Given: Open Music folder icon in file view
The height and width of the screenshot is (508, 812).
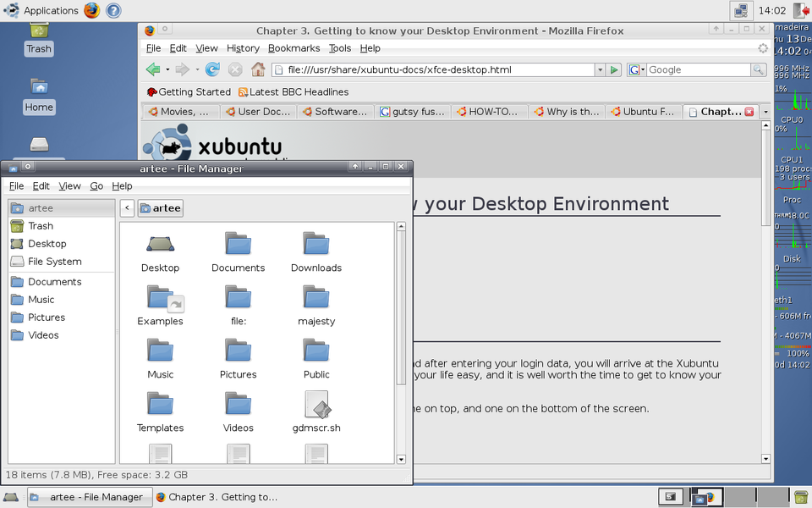Looking at the screenshot, I should 160,351.
